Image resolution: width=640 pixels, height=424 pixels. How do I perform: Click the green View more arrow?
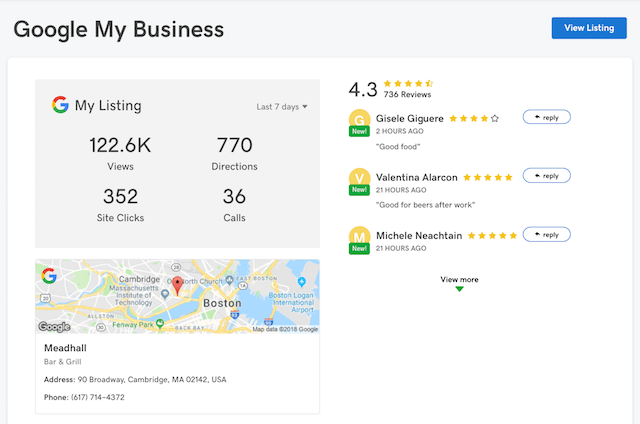point(459,289)
